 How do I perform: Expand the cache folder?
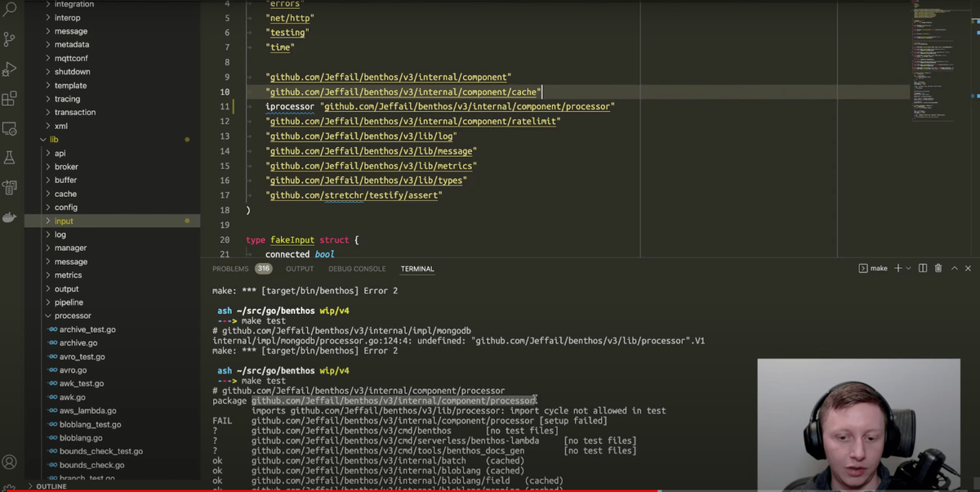(65, 193)
